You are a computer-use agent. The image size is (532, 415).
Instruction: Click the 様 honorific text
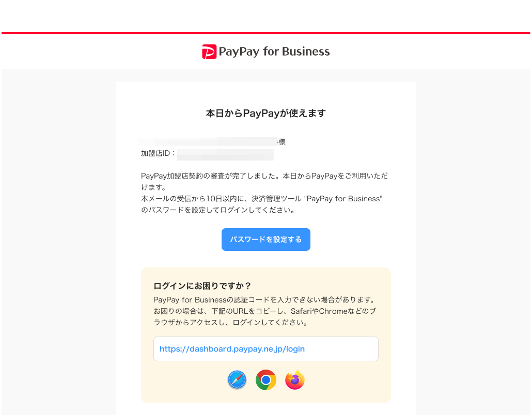coord(282,142)
